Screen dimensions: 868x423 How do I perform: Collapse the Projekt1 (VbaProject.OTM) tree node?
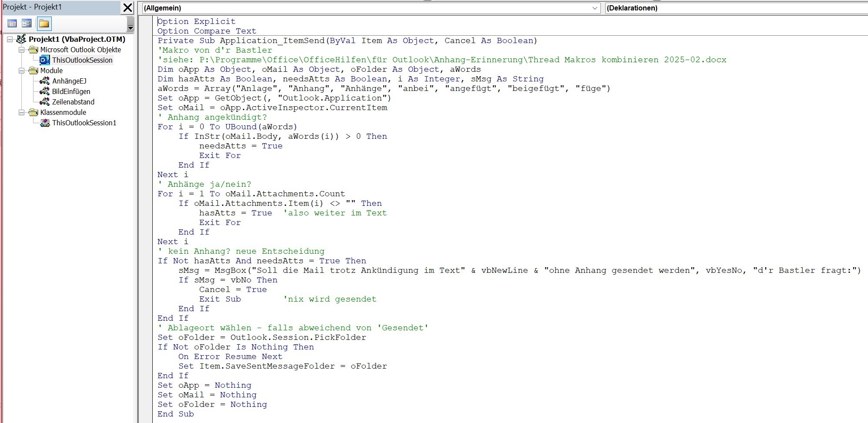point(10,39)
